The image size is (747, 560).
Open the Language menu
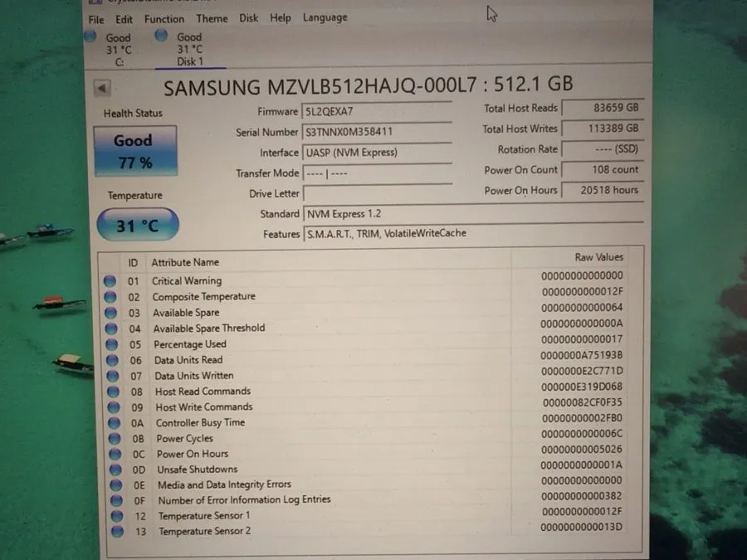[x=325, y=17]
